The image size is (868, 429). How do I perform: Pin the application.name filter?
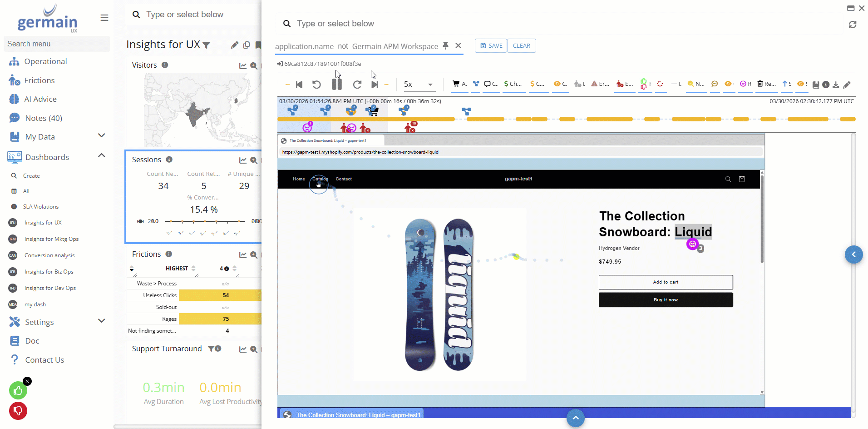tap(446, 45)
